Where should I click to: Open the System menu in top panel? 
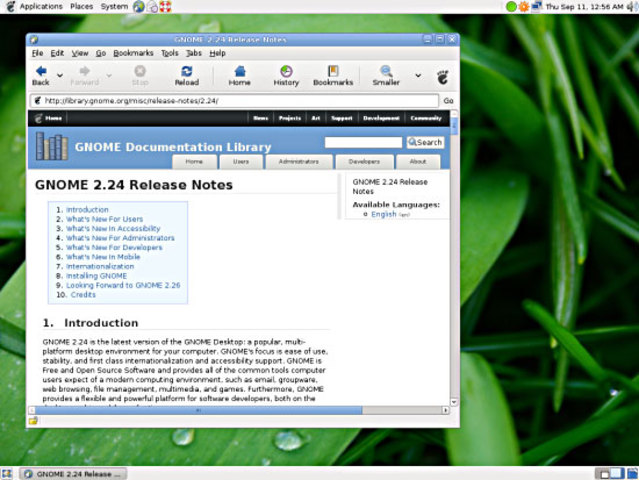point(114,6)
